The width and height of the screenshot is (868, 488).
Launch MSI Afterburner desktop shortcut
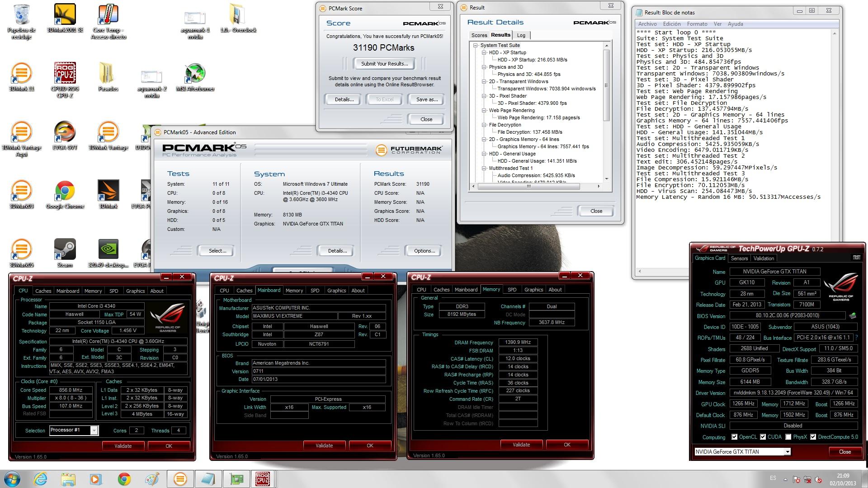pyautogui.click(x=195, y=77)
